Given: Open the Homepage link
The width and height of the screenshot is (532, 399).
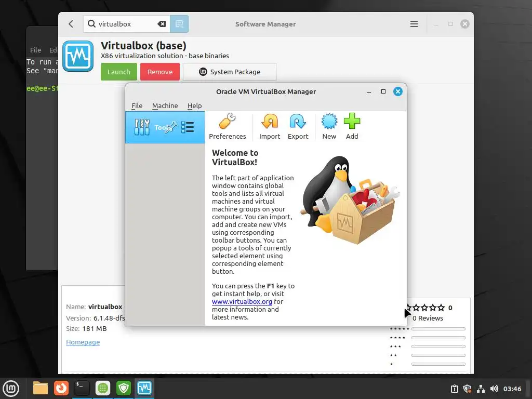Looking at the screenshot, I should click(83, 342).
